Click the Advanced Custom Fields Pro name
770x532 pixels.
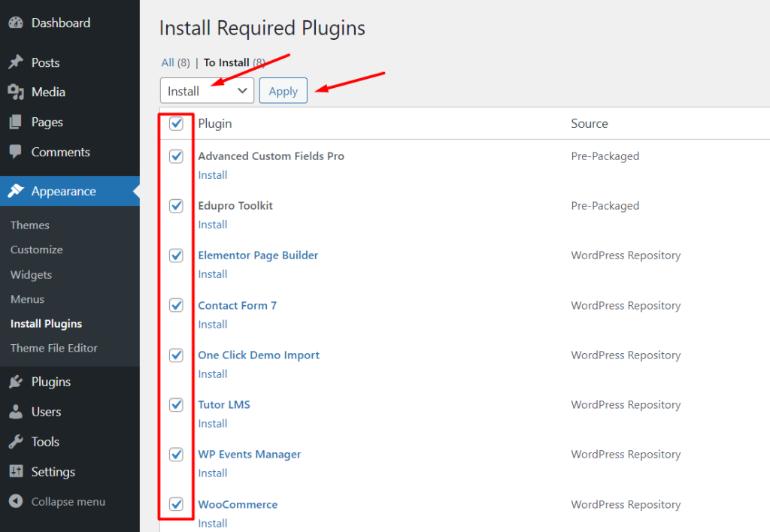pos(271,156)
